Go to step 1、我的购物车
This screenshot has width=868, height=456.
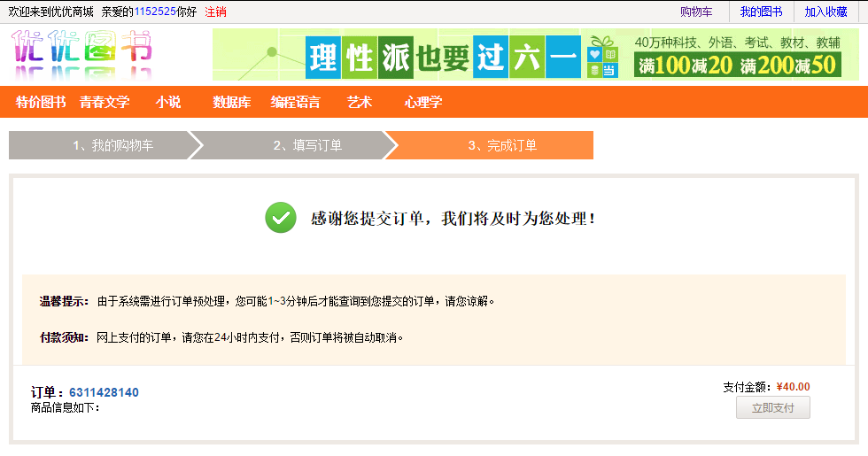105,145
